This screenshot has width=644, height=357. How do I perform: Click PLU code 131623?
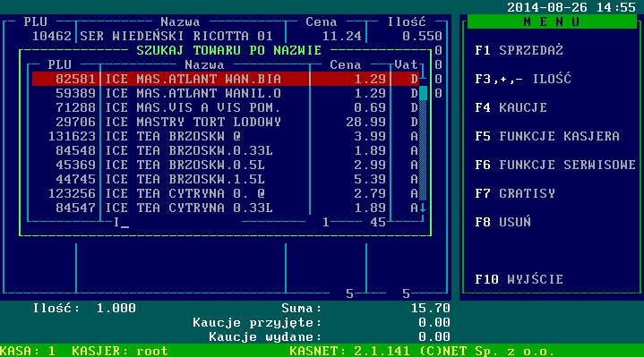click(x=72, y=136)
